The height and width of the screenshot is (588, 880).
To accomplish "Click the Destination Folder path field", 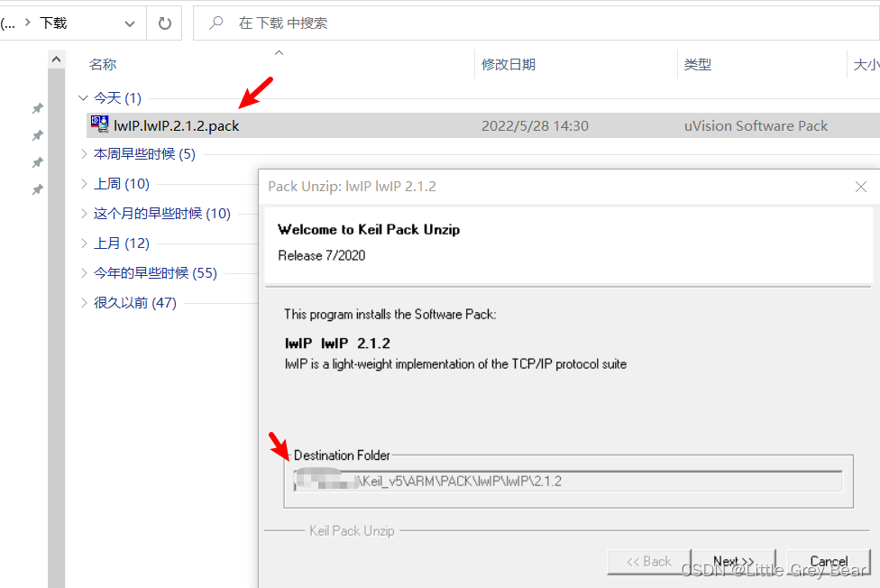I will coord(568,482).
